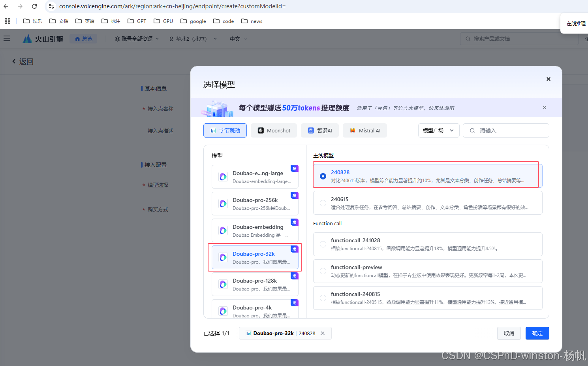
Task: Open the site information icon in address bar
Action: [x=51, y=6]
